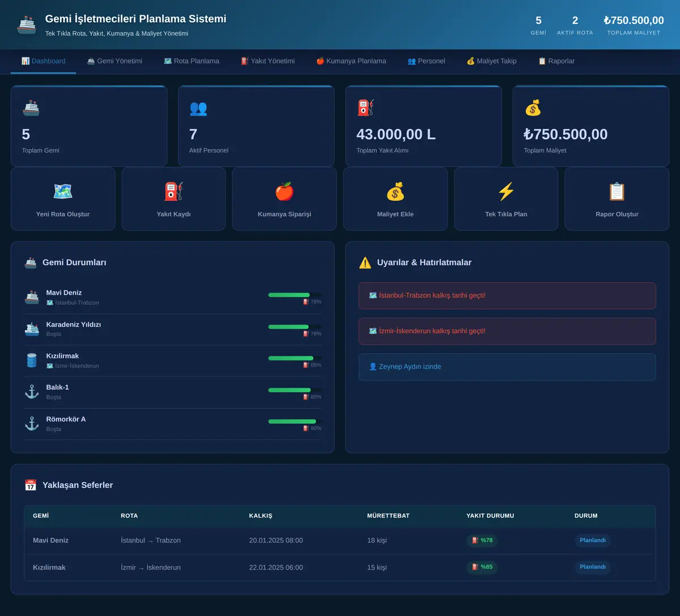Click the ship icon on Toplam Gemi card

click(31, 108)
